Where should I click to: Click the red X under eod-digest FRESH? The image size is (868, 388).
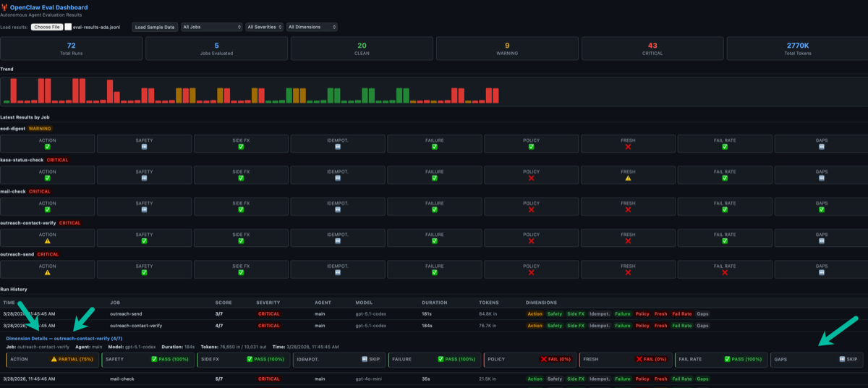[628, 146]
